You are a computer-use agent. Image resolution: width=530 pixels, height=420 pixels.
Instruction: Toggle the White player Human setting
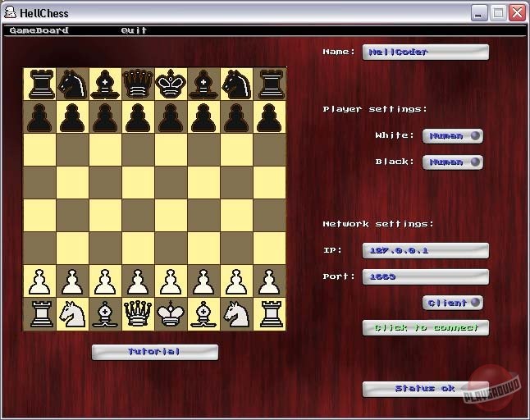point(452,136)
